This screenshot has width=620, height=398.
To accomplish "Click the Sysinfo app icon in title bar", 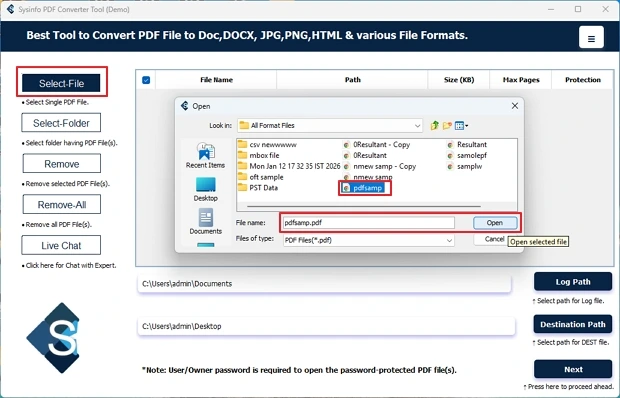I will point(11,9).
